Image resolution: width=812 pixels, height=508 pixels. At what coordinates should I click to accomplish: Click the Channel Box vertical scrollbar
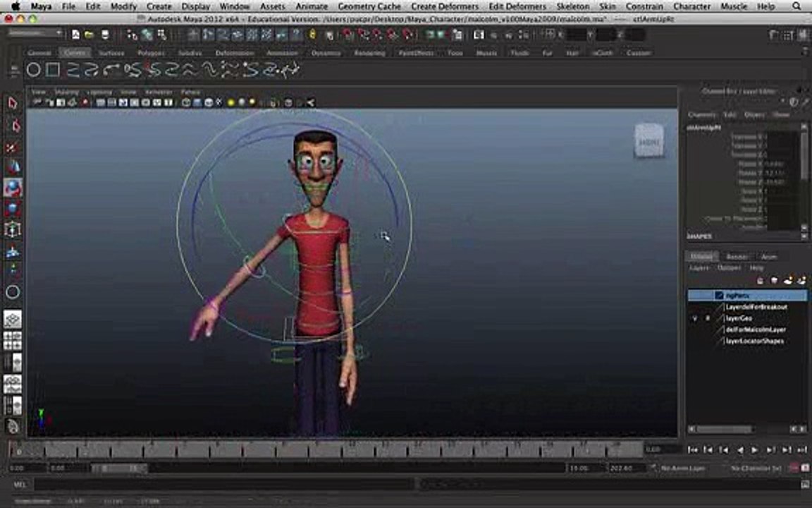804,154
